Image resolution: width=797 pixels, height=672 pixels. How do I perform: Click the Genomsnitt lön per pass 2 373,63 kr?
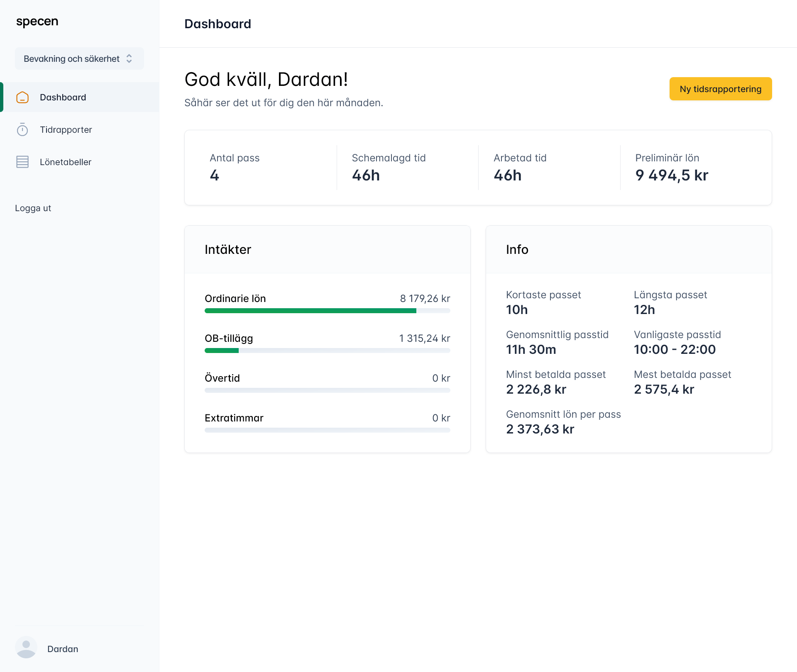[540, 429]
